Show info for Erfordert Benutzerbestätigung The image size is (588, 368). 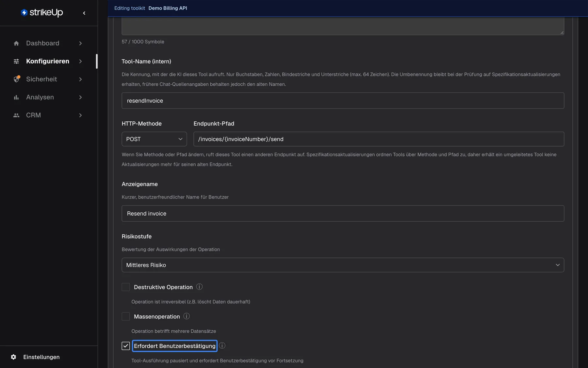(x=222, y=346)
